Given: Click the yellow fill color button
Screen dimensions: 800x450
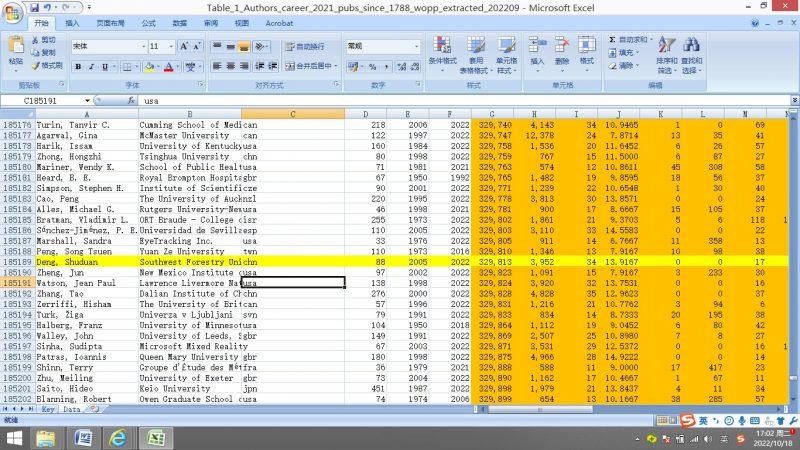Looking at the screenshot, I should coord(148,66).
